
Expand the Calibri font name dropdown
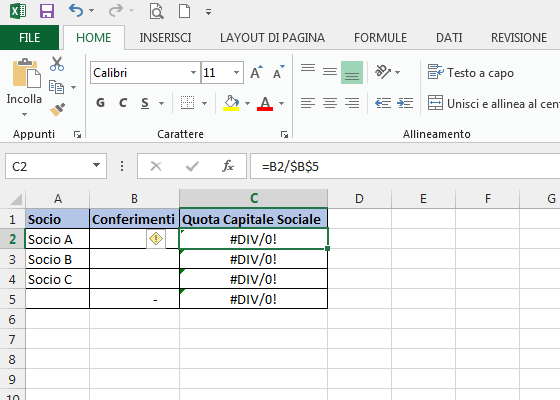[193, 73]
